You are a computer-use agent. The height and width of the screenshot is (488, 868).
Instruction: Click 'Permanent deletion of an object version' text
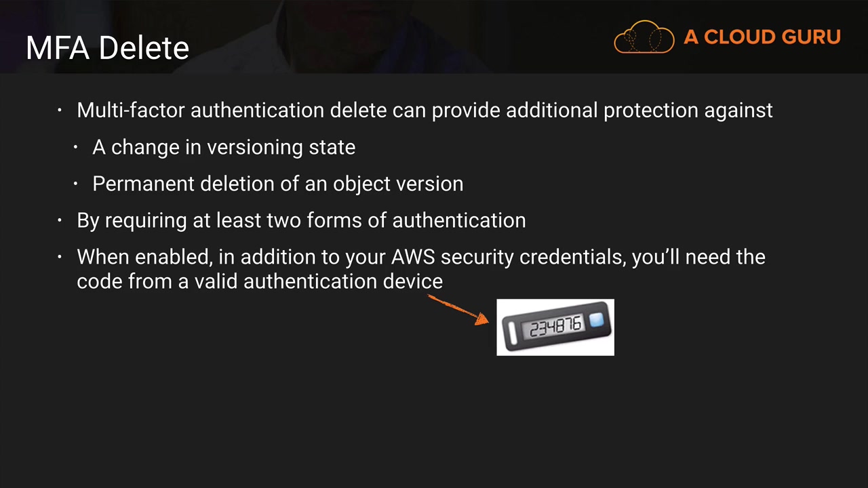278,184
